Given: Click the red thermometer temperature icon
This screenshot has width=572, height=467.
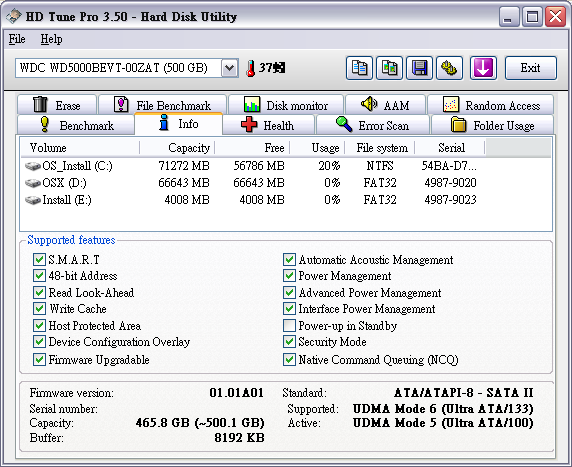Looking at the screenshot, I should pyautogui.click(x=250, y=68).
